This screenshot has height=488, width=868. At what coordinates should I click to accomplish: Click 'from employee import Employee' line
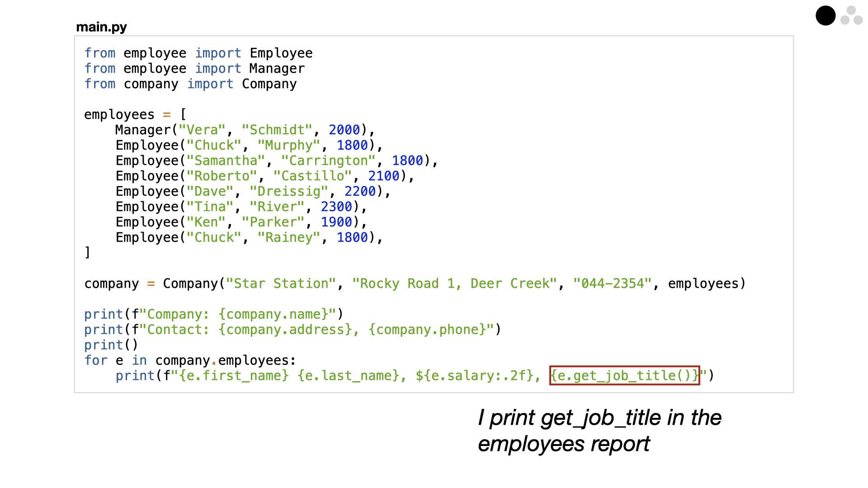click(198, 53)
